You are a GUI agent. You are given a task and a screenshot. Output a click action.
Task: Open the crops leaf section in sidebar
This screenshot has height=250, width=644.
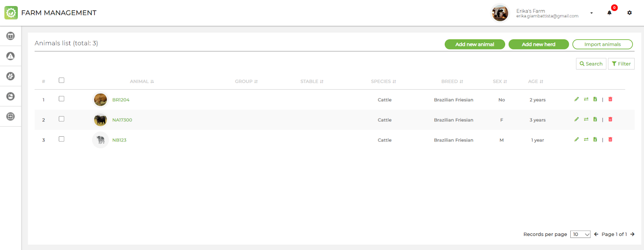pos(10,76)
